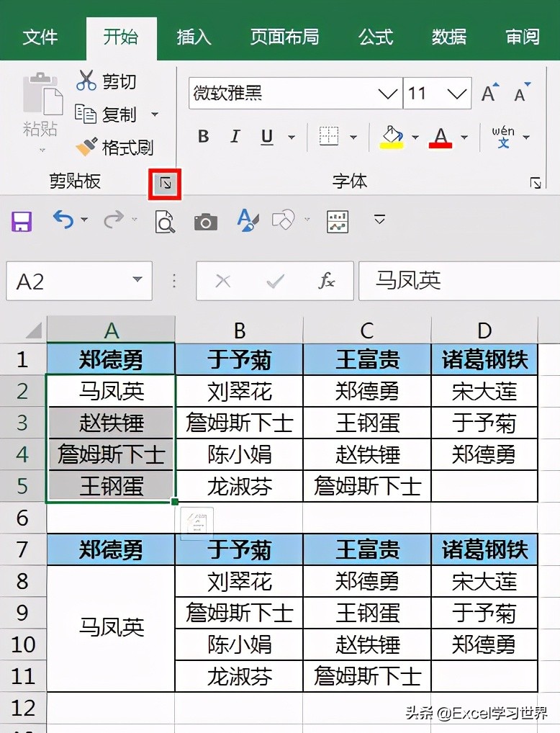Click the Select All corner triangle

(x=34, y=330)
